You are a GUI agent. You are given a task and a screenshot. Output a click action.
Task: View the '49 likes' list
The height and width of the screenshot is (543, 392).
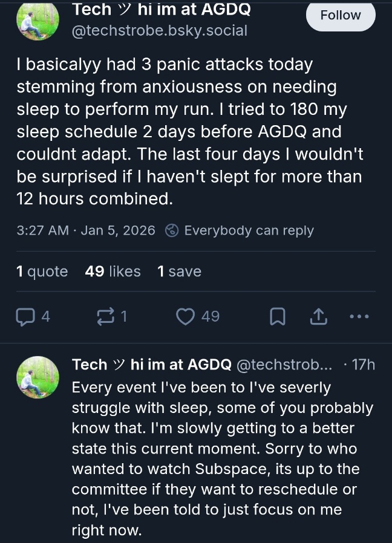113,271
